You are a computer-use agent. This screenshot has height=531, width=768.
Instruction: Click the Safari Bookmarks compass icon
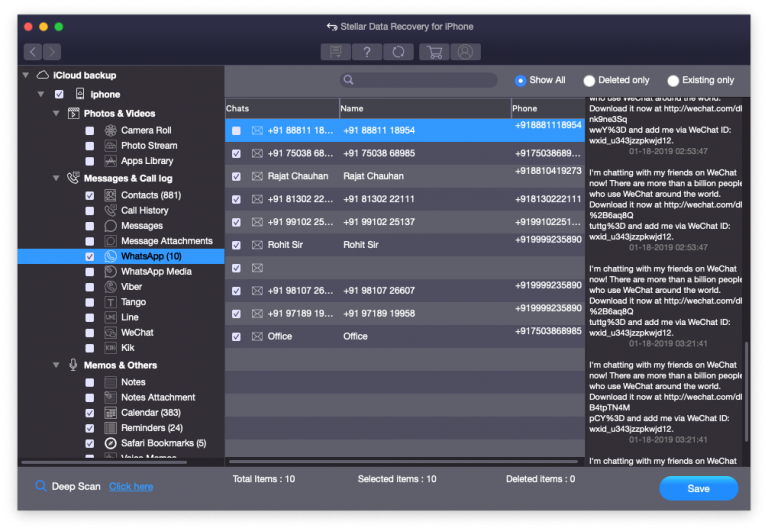[111, 443]
